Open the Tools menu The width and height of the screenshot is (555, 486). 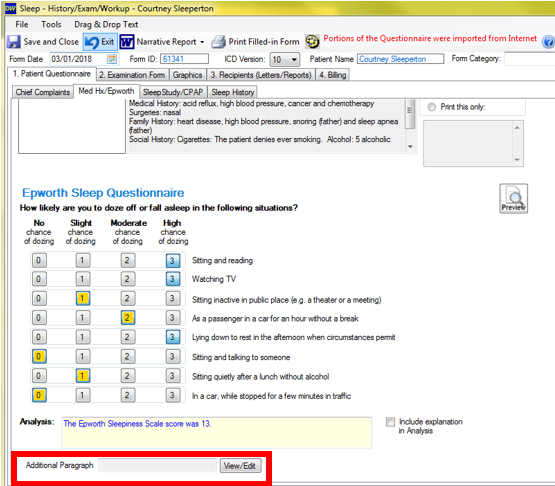point(51,24)
